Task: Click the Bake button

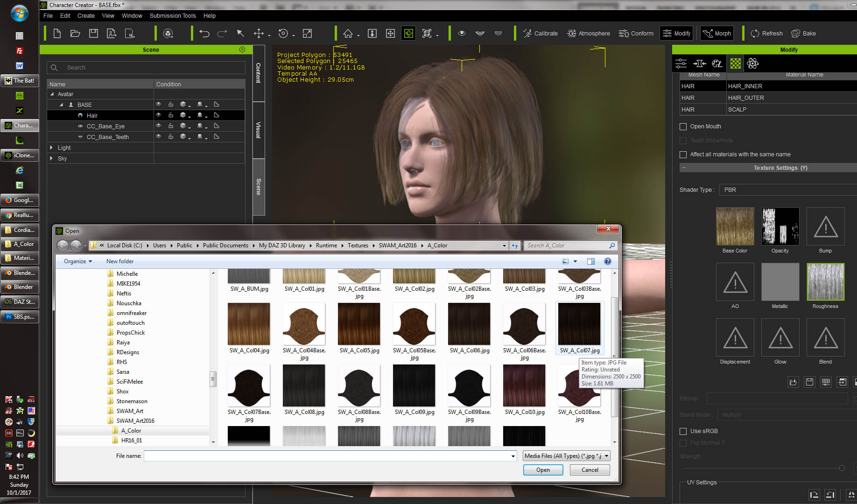Action: coord(803,34)
